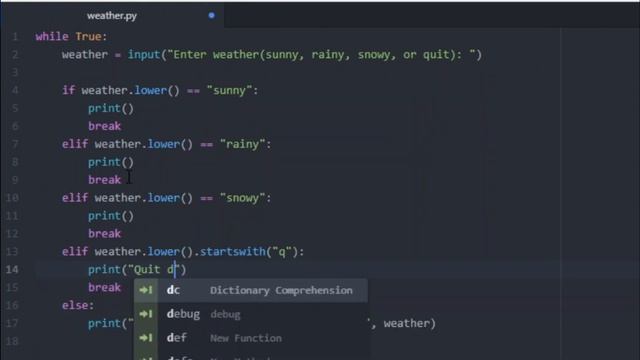Click the 'if' keyword on line 4
The height and width of the screenshot is (360, 640).
click(69, 91)
